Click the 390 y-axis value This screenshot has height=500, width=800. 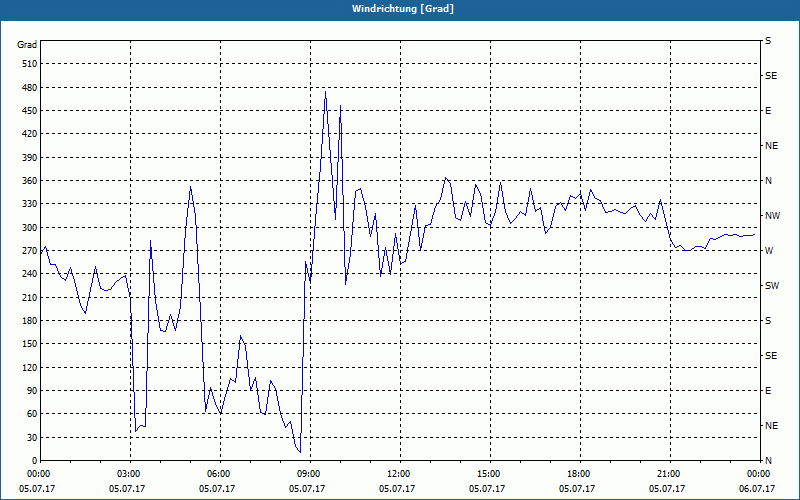coord(30,157)
